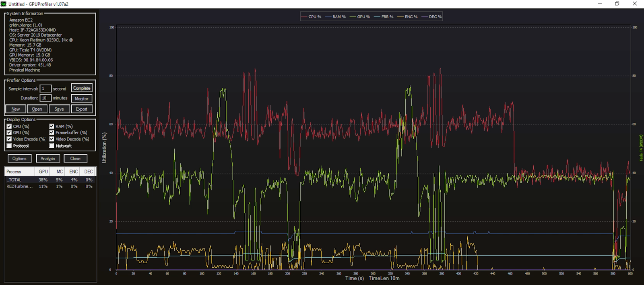Sort process table by GPU column

(x=43, y=172)
